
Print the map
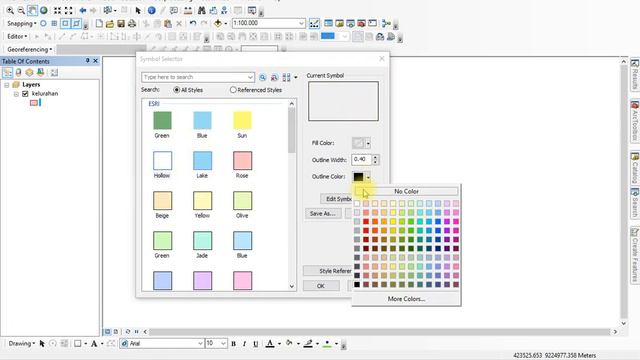click(132, 24)
